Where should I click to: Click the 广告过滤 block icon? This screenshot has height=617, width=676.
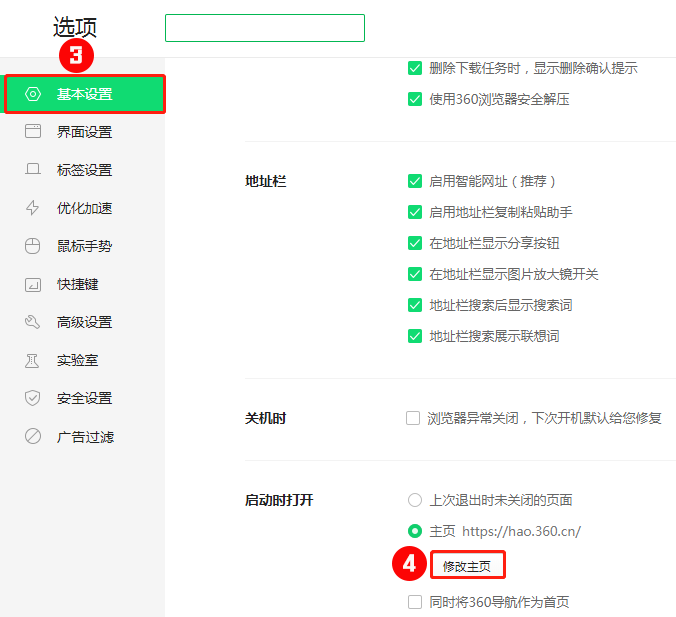click(x=33, y=437)
